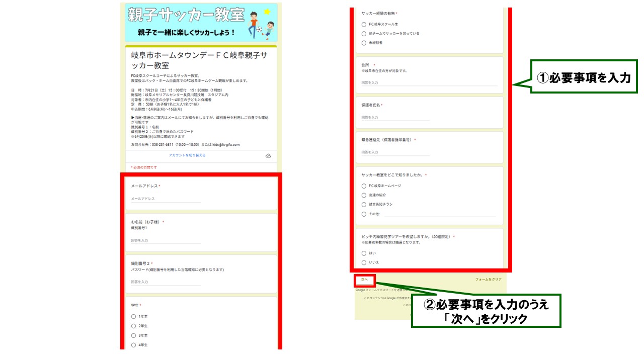Click the お名前（お子様） answer field
The height and width of the screenshot is (362, 644).
pos(166,240)
